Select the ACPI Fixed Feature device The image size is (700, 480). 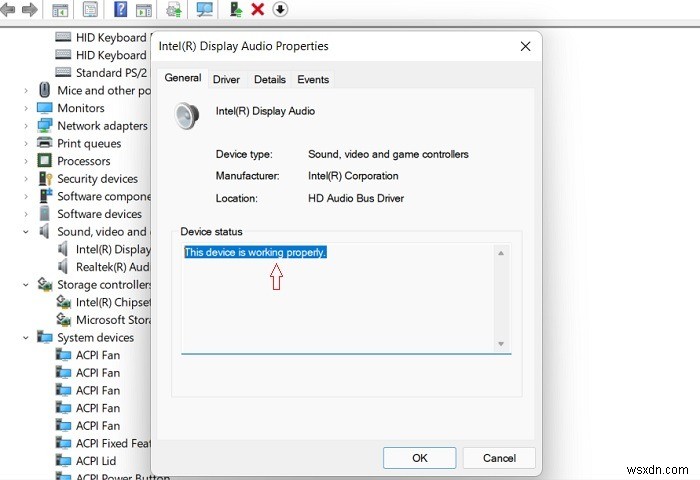(x=113, y=443)
